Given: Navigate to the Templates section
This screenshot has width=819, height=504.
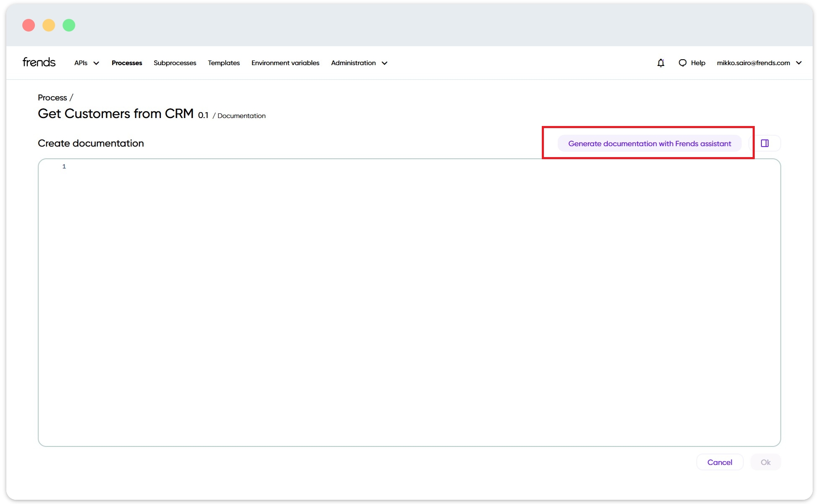Looking at the screenshot, I should (223, 63).
